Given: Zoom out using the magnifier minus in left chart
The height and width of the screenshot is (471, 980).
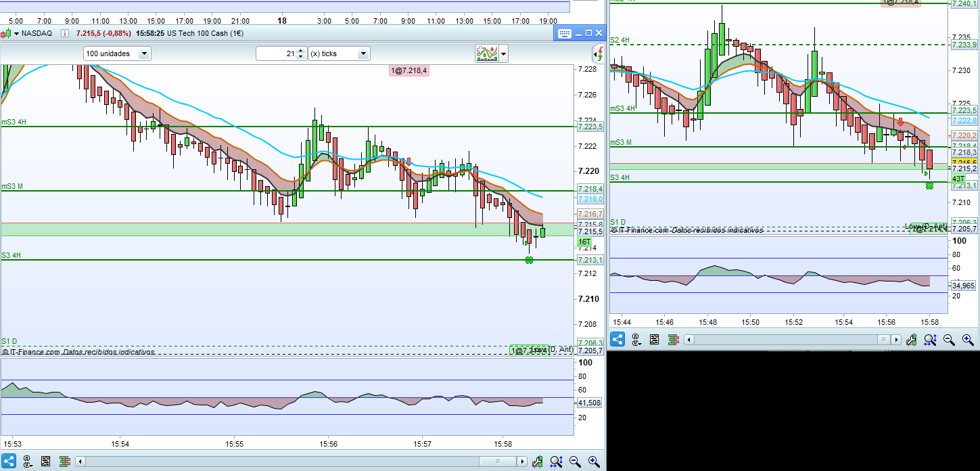Looking at the screenshot, I should click(x=576, y=462).
